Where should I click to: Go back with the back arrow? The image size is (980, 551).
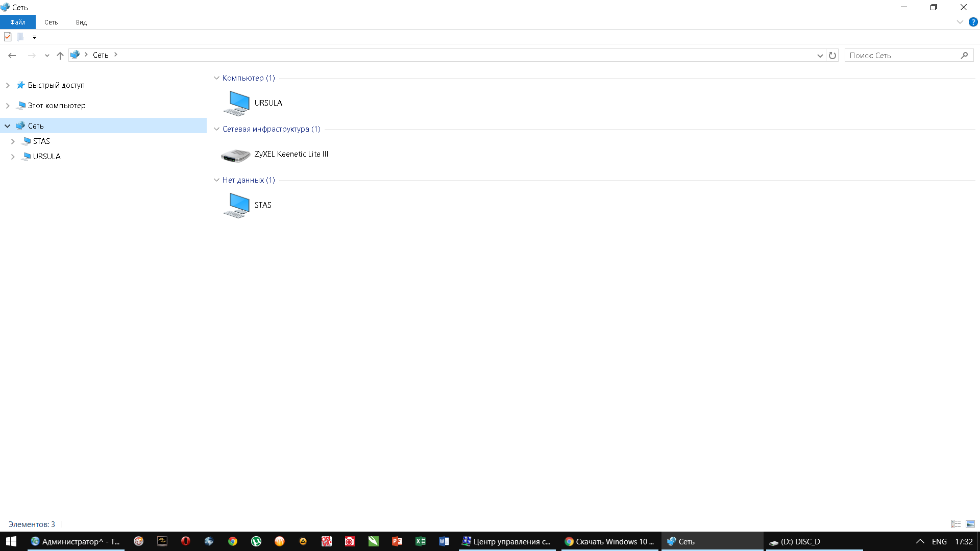tap(12, 55)
